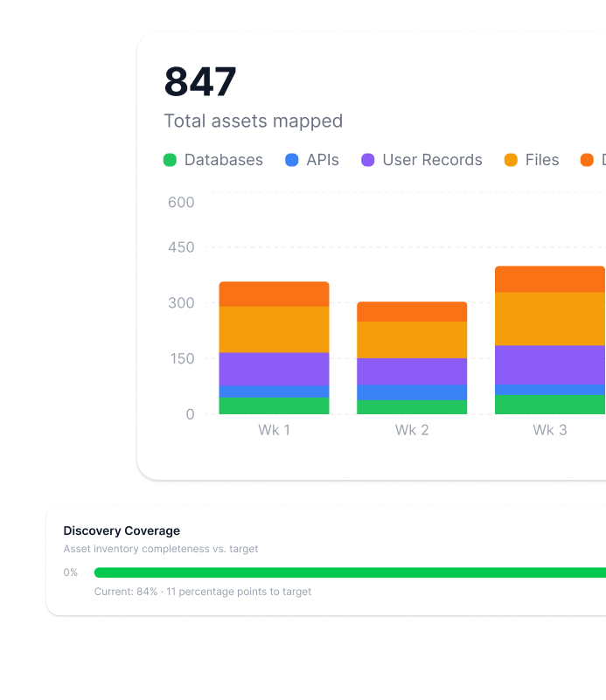This screenshot has height=700, width=606.
Task: Click the 300 y-axis label
Action: click(181, 303)
